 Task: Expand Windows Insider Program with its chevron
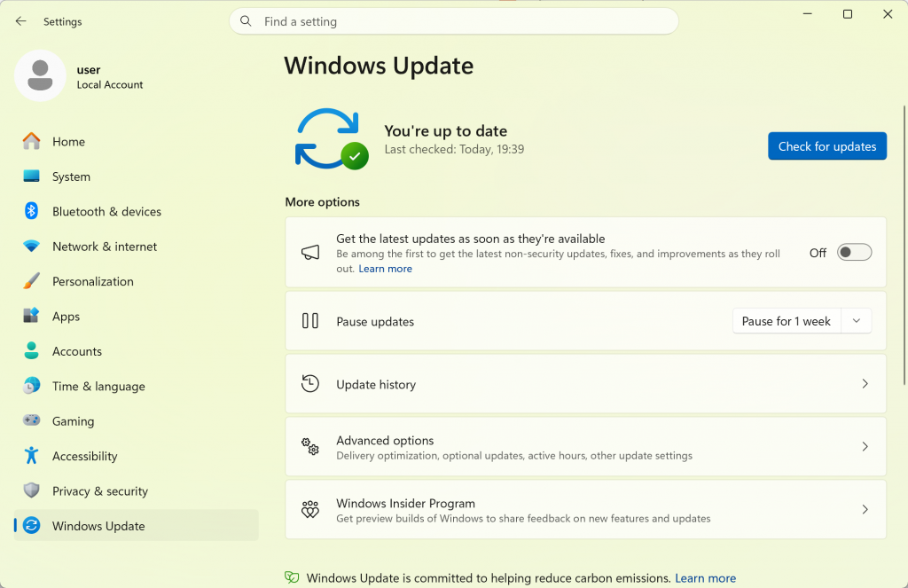(865, 509)
